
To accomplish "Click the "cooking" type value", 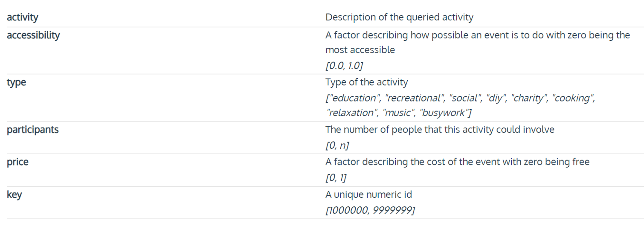I will pos(573,98).
